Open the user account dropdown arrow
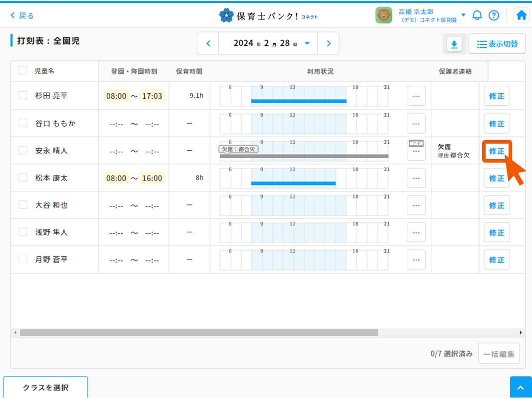The image size is (532, 399). [463, 15]
